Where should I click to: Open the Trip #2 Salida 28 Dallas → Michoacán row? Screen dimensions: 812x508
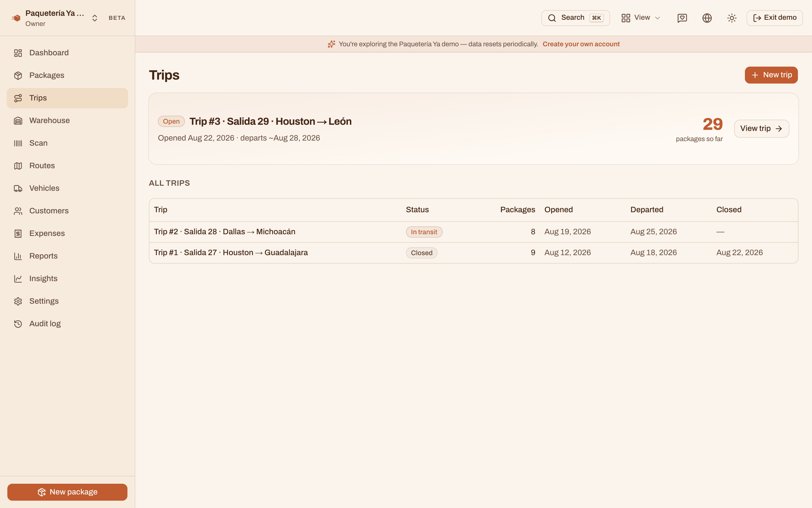pyautogui.click(x=473, y=232)
